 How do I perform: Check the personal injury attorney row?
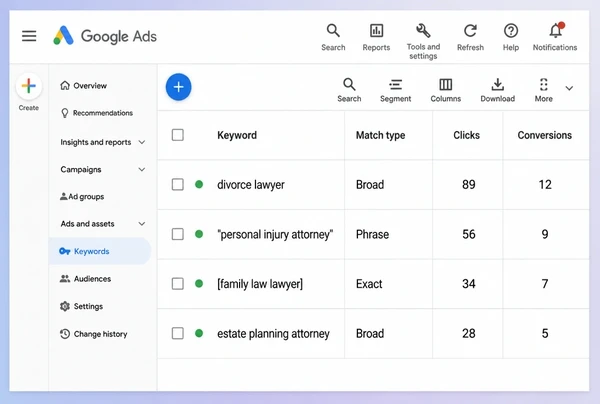point(178,234)
